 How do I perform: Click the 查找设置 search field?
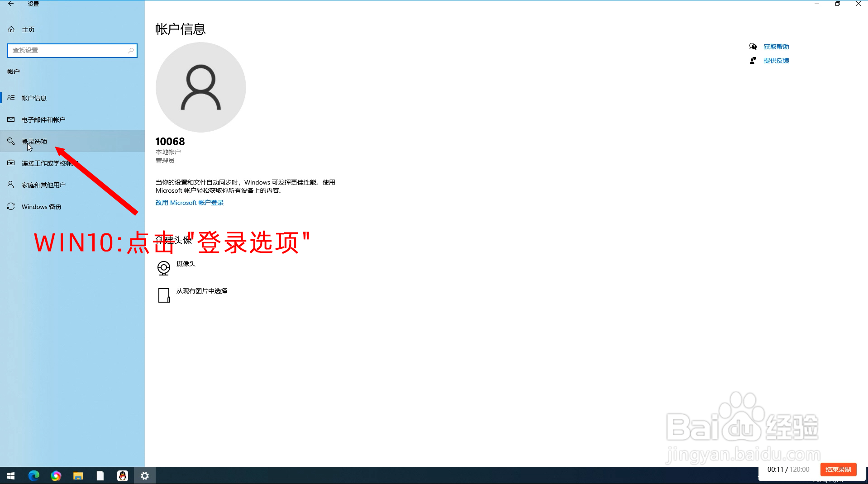(x=72, y=50)
